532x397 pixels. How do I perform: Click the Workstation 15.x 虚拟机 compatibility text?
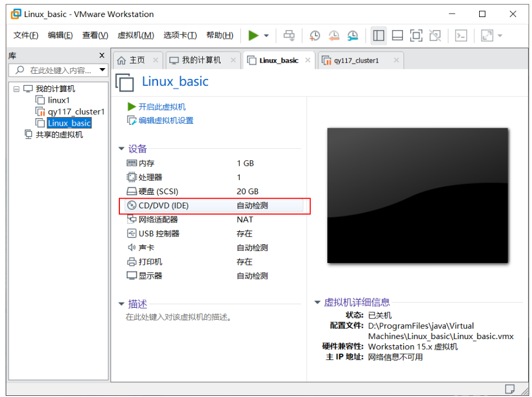click(413, 346)
